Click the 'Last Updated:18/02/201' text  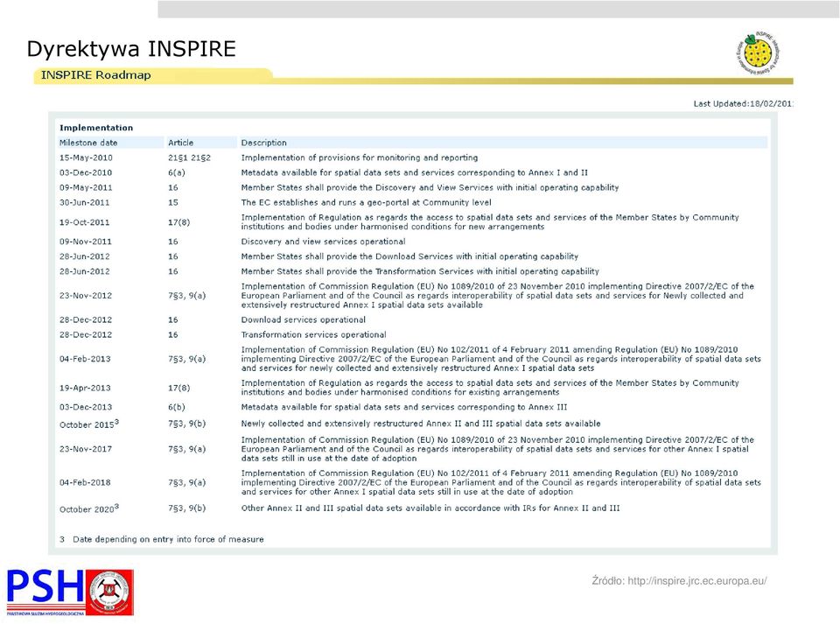point(743,103)
